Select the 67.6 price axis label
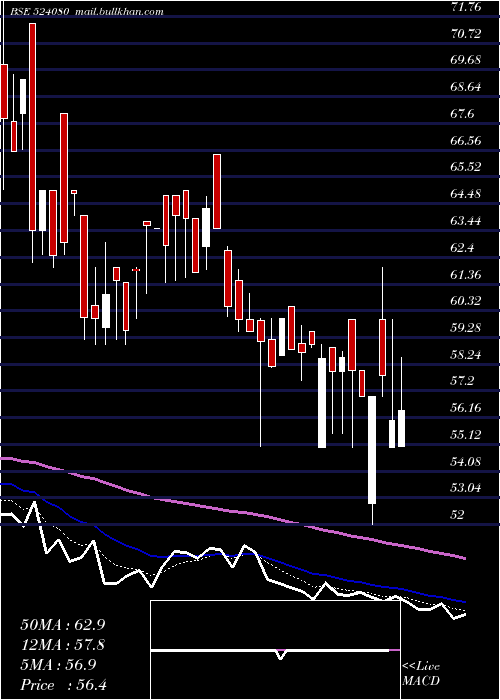 pos(462,114)
